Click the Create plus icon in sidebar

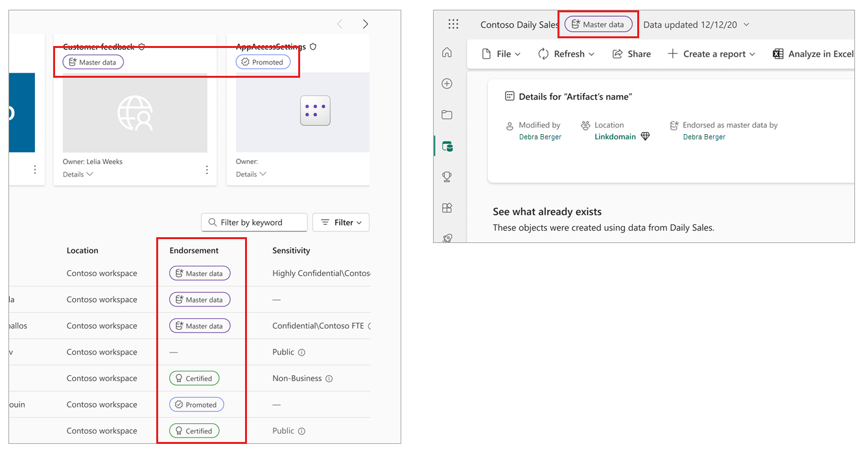[x=447, y=84]
